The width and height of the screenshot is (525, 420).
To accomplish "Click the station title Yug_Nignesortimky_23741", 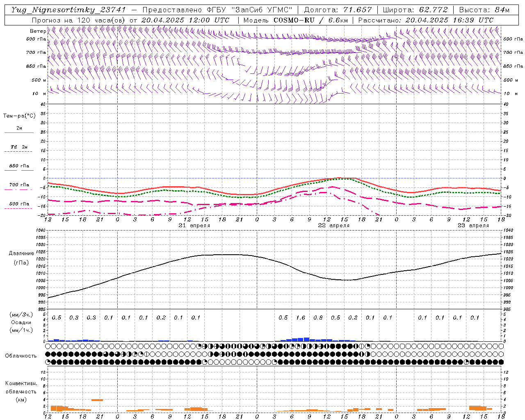I will (68, 10).
